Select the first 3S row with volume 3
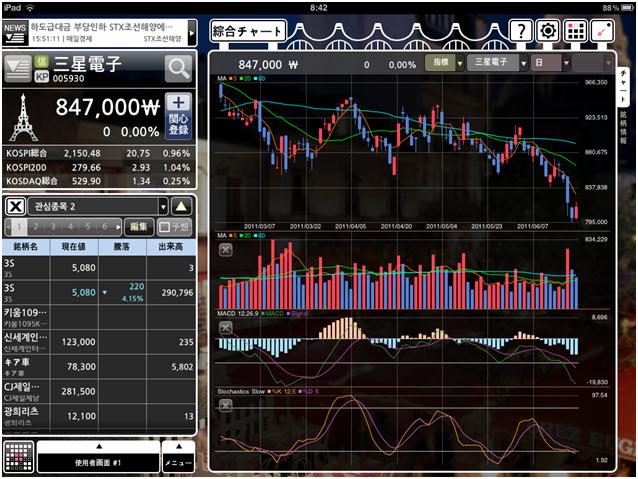 [99, 267]
